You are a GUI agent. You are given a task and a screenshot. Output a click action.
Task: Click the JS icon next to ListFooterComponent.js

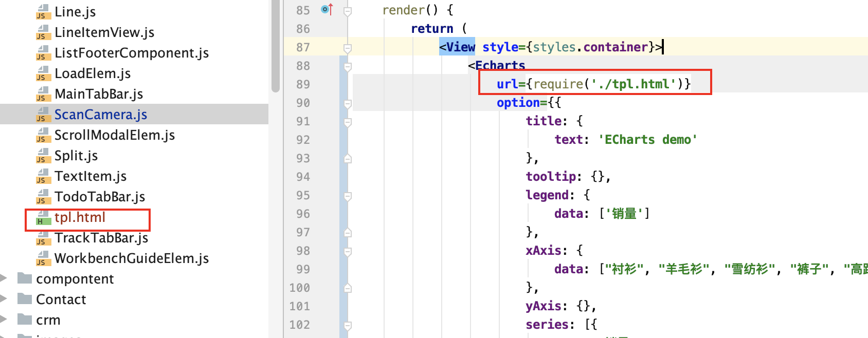(43, 53)
